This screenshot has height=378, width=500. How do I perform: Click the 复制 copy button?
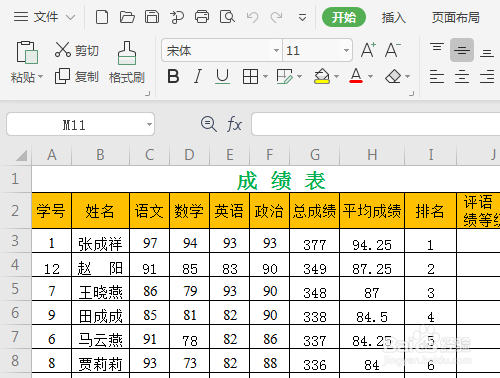(x=77, y=77)
